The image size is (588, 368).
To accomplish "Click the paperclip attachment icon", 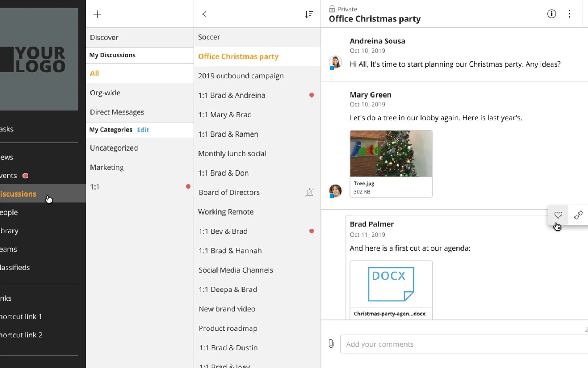I will coord(331,344).
